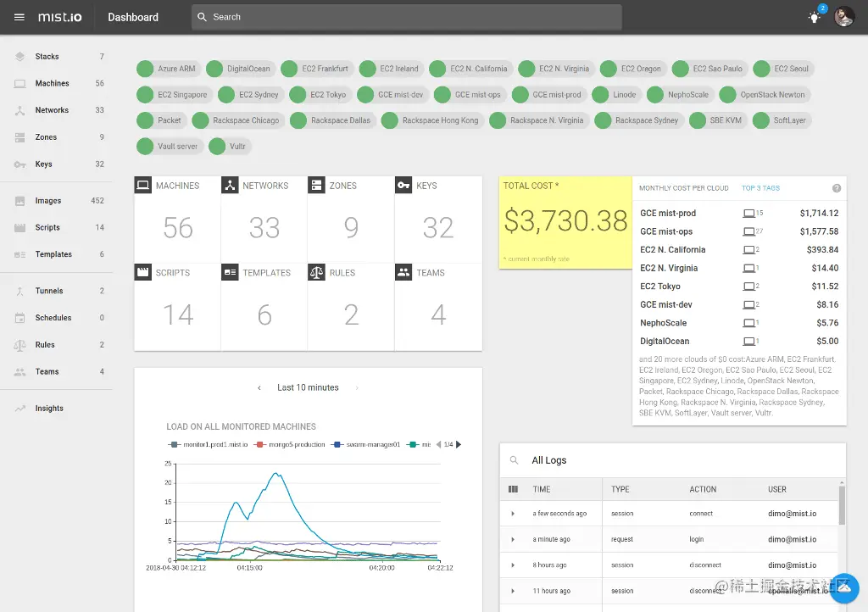Screen dimensions: 868x612
Task: Click the Scripts tile icon
Action: click(142, 272)
